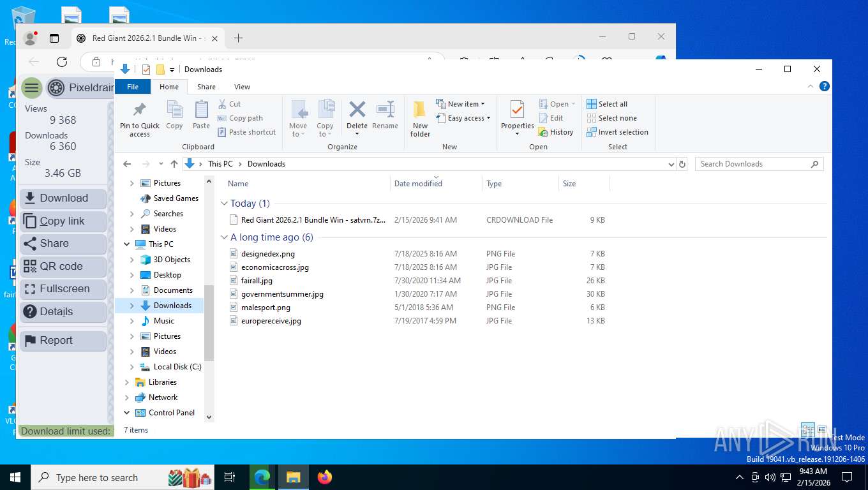Open Edge profile avatar icon
The height and width of the screenshot is (490, 868).
pos(29,38)
